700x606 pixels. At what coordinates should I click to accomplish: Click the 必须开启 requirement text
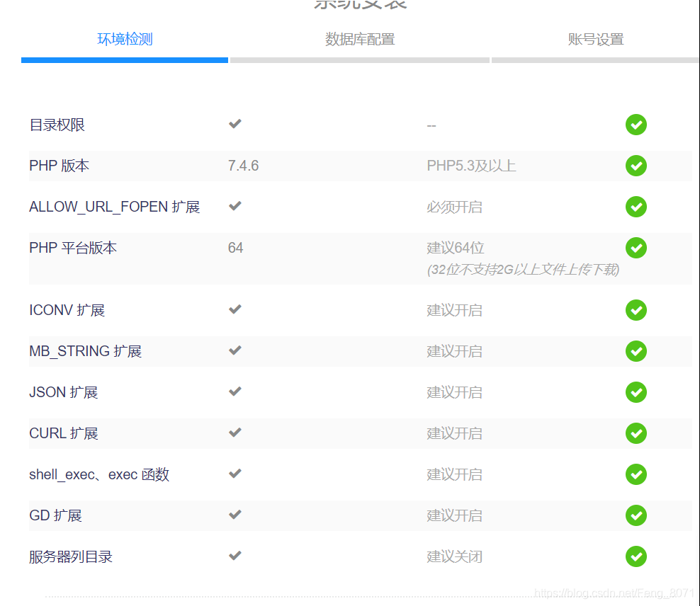point(454,207)
